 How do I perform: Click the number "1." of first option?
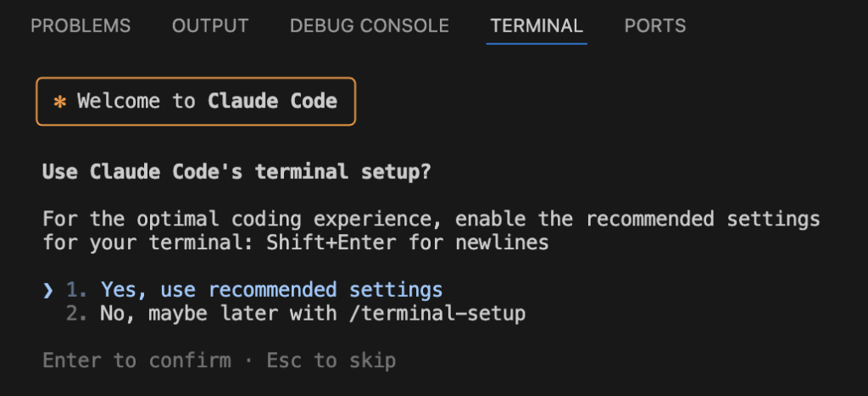tap(77, 290)
